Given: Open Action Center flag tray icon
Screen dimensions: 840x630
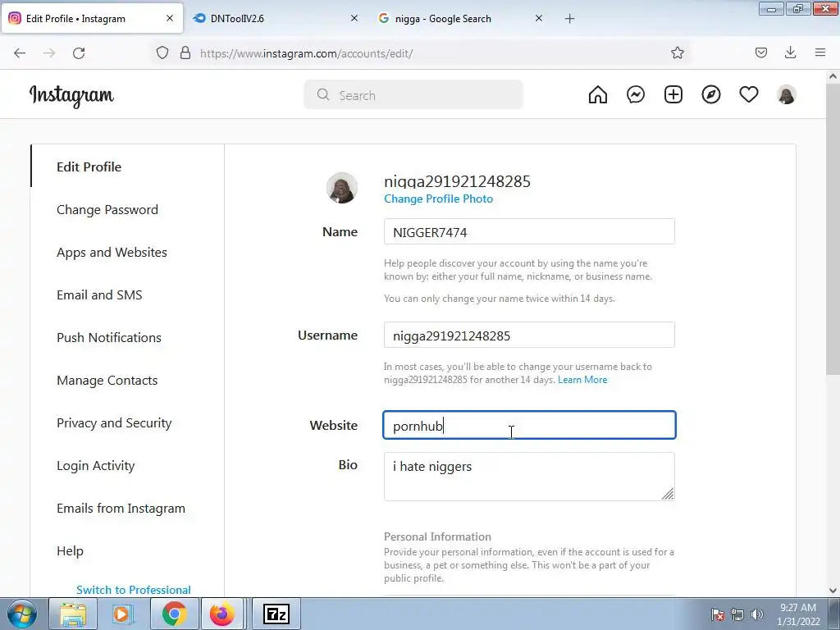Looking at the screenshot, I should [718, 614].
